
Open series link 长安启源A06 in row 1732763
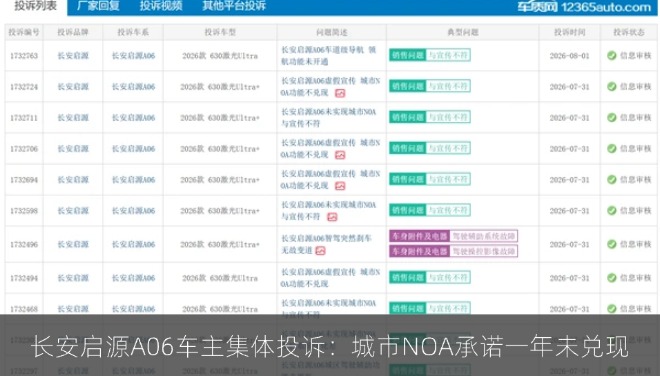[x=133, y=56]
